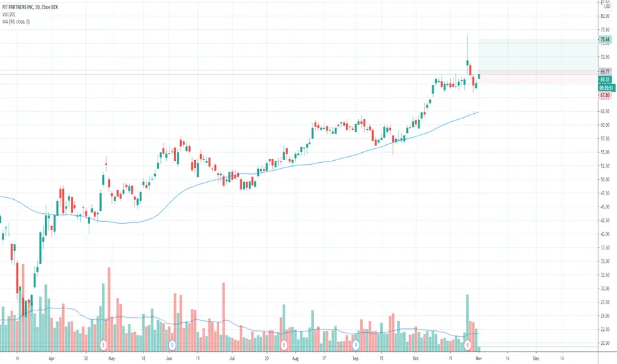This screenshot has height=364, width=617.
Task: Click the 75.68 profit target price label
Action: pyautogui.click(x=605, y=39)
